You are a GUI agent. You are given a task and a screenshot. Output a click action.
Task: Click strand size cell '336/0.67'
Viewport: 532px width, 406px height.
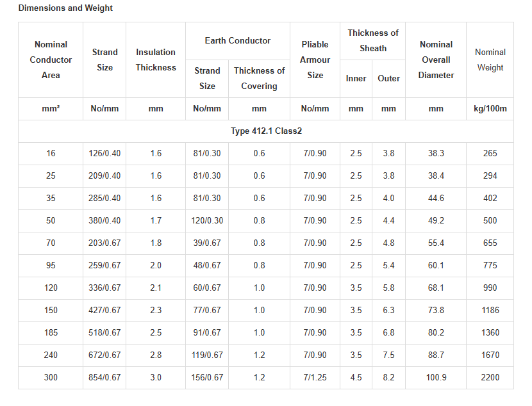(104, 288)
